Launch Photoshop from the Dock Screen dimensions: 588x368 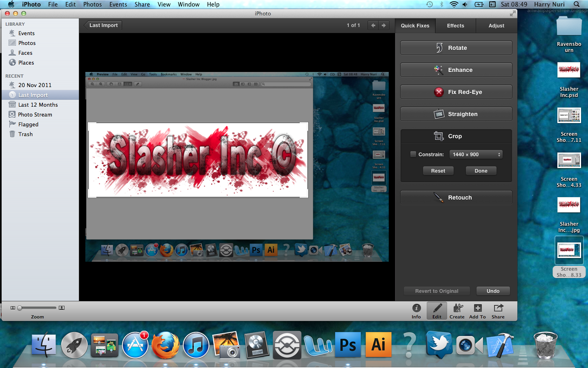click(x=347, y=345)
